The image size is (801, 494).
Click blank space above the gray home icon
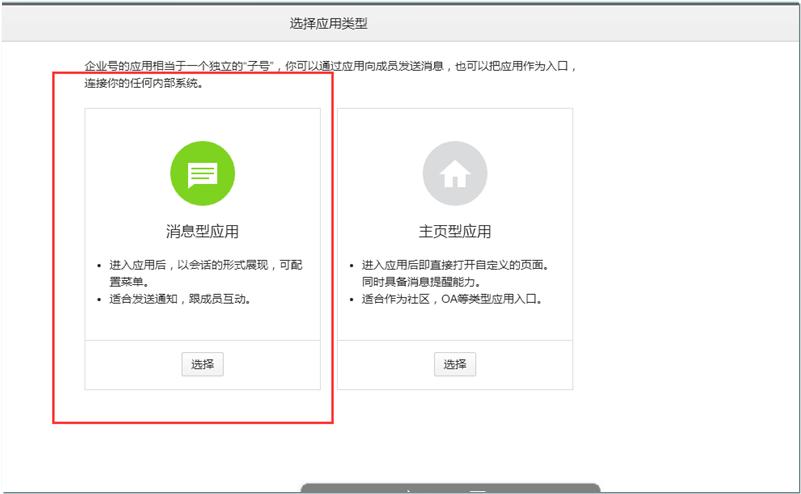click(x=454, y=124)
